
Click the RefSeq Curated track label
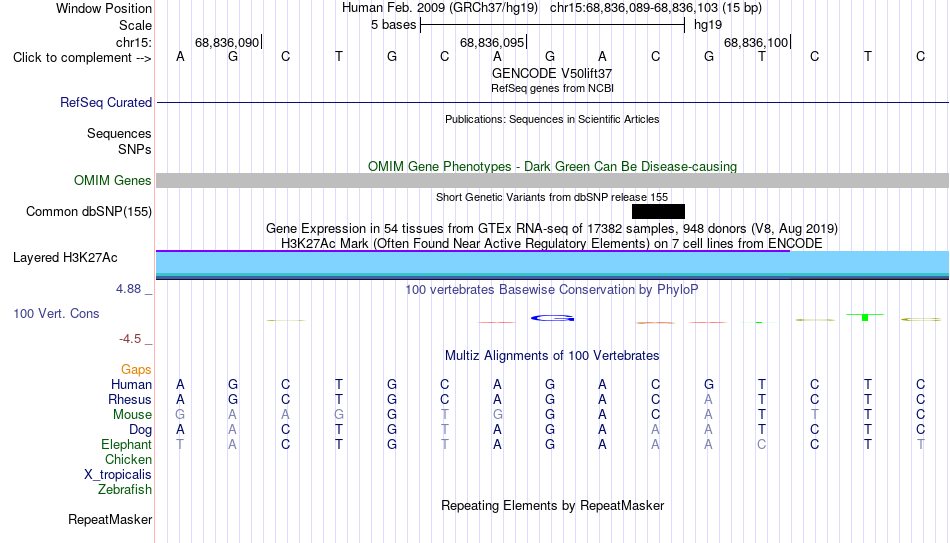[105, 102]
